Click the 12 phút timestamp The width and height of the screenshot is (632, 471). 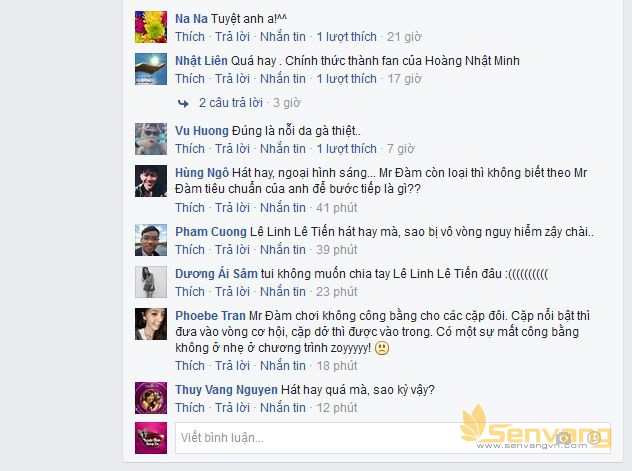tap(337, 407)
